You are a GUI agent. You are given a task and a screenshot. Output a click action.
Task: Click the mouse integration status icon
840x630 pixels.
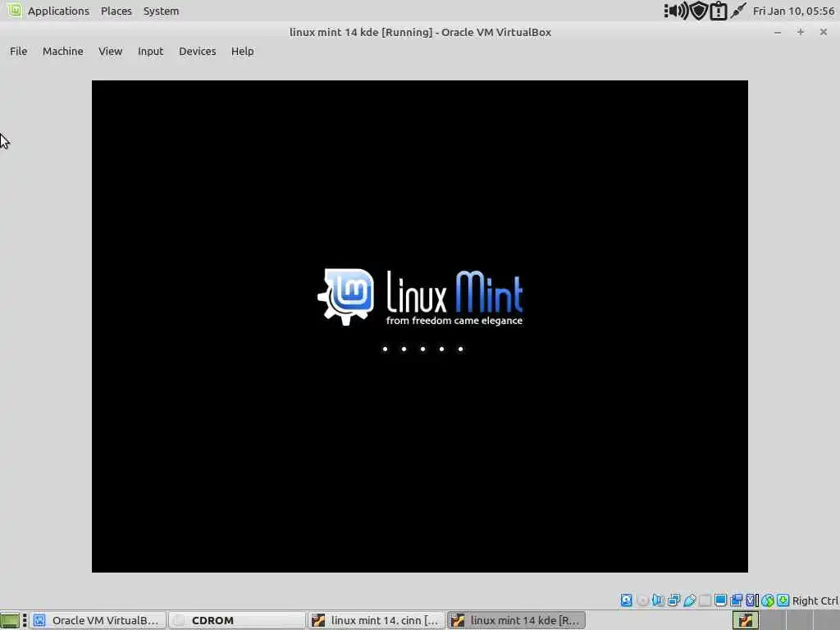[768, 600]
